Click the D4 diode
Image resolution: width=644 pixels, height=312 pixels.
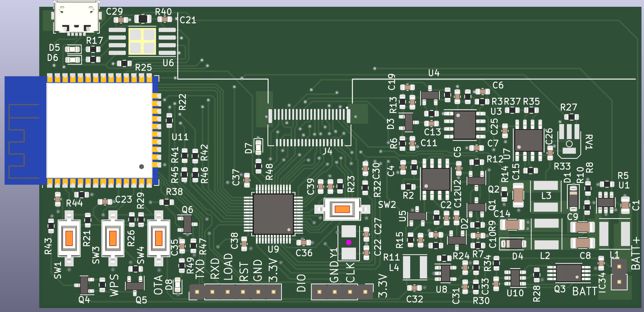pos(514,244)
